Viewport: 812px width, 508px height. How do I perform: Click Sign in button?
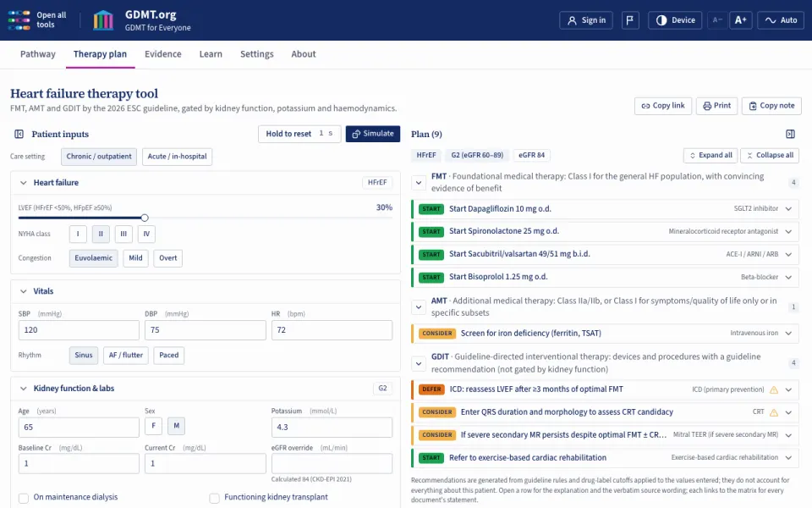click(x=586, y=20)
